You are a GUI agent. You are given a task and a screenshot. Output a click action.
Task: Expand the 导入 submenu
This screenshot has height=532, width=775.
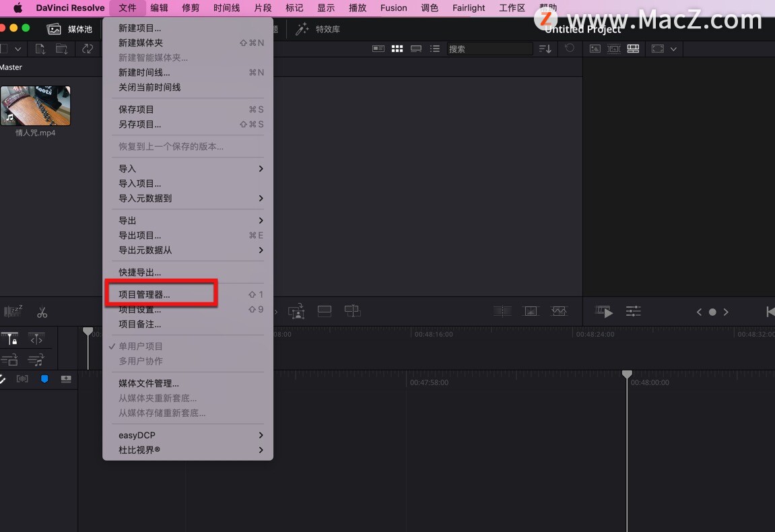point(188,168)
